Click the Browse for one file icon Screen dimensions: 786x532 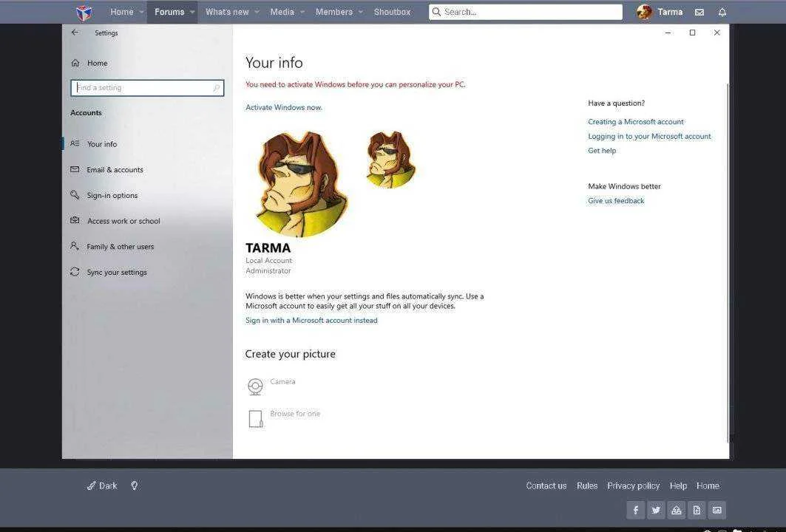(x=256, y=419)
